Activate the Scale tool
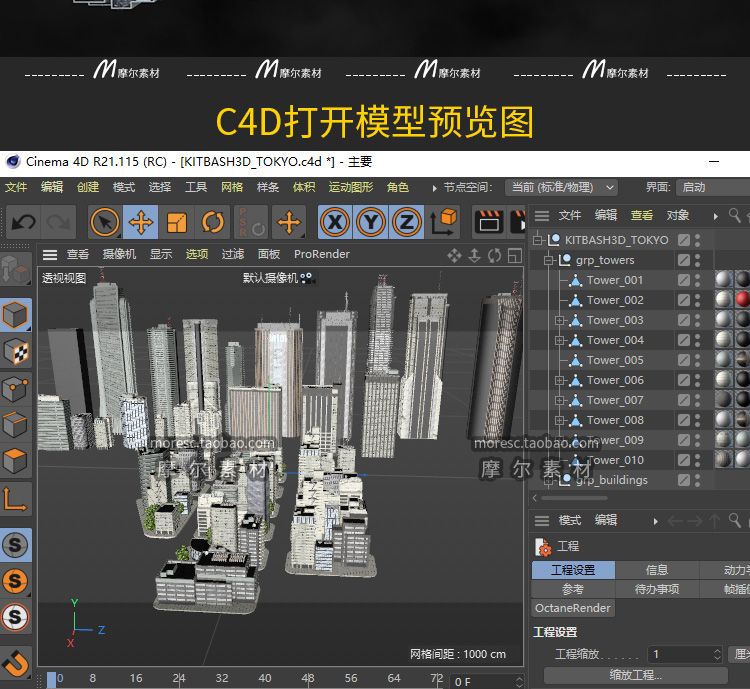The height and width of the screenshot is (689, 750). (x=176, y=222)
